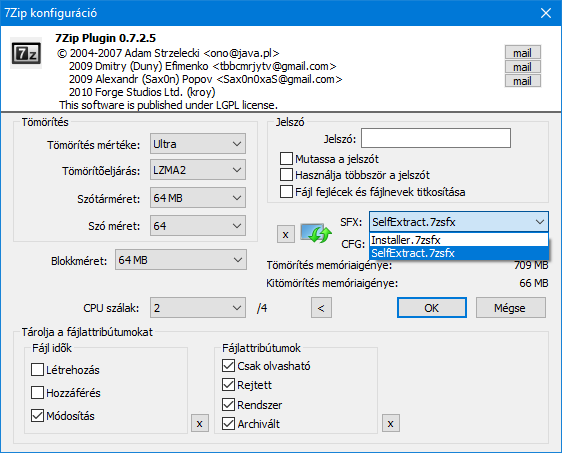Click the green refresh arrows monitor icon
The width and height of the screenshot is (562, 453).
tap(316, 233)
